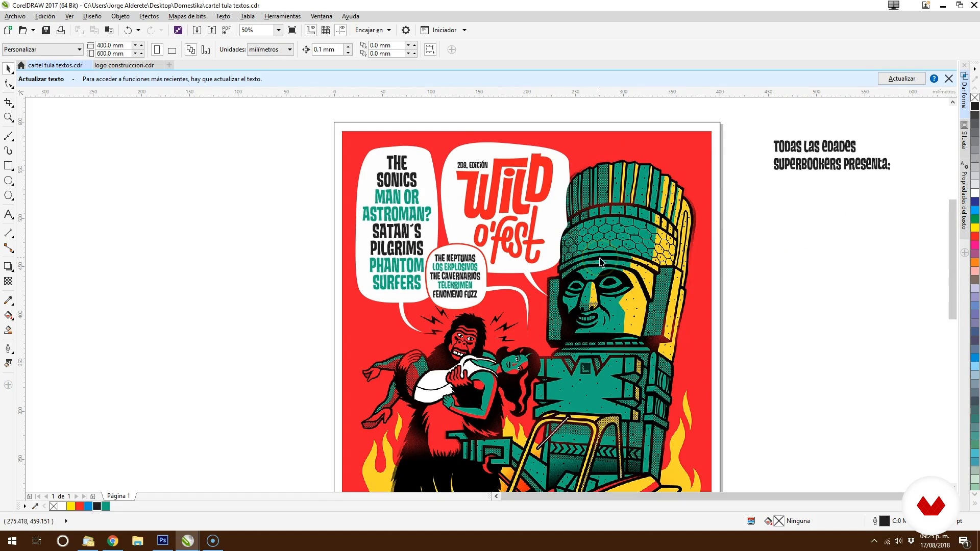Save the document with the floppy disk icon
980x551 pixels.
[x=46, y=30]
